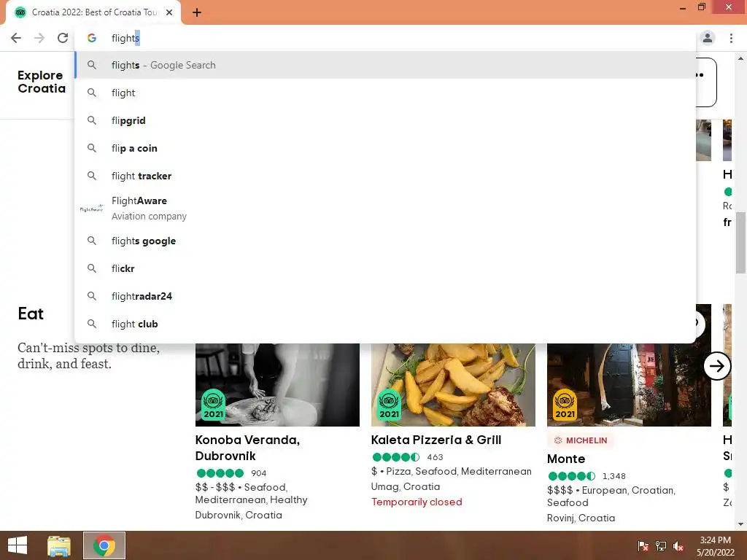Select the 'flight' suggestion
This screenshot has height=560, width=747.
pyautogui.click(x=385, y=93)
